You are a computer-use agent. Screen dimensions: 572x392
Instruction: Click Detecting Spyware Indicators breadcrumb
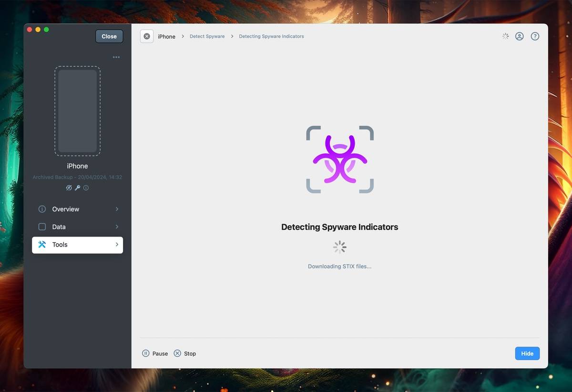tap(271, 36)
